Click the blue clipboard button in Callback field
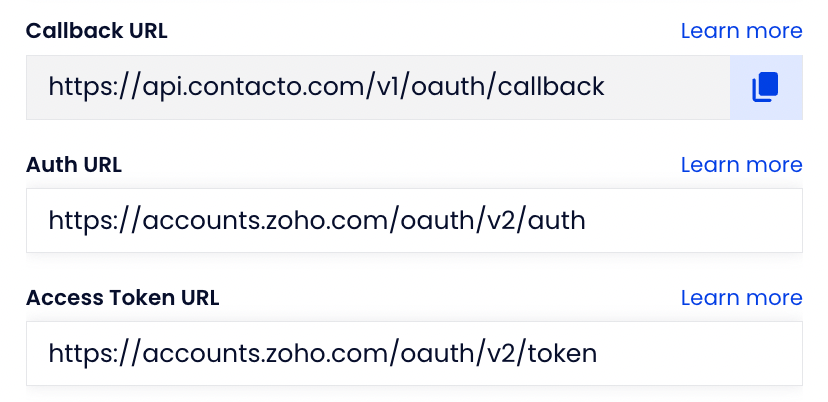Image resolution: width=828 pixels, height=402 pixels. [x=766, y=87]
